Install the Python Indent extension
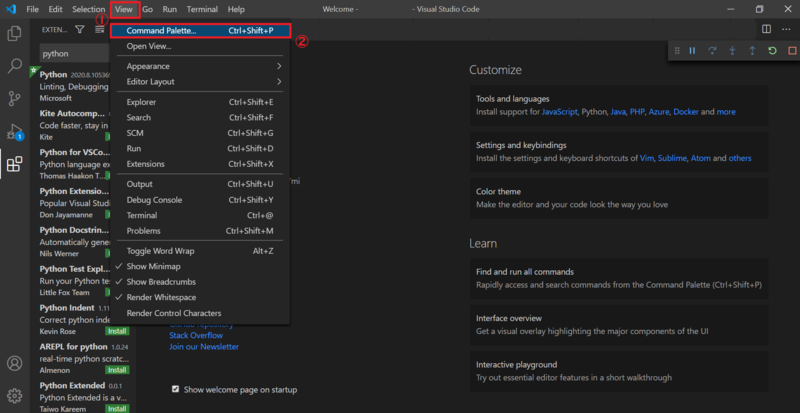The height and width of the screenshot is (413, 800). pos(117,331)
